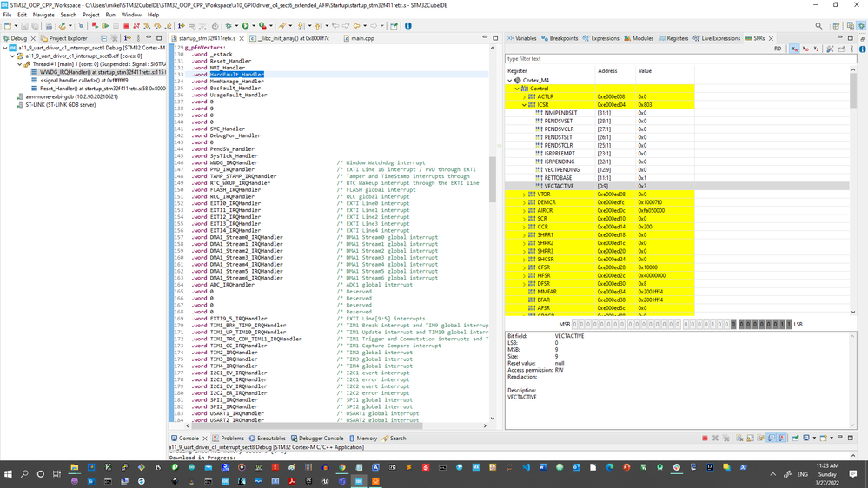Open the Project menu
868x488 pixels.
(90, 15)
